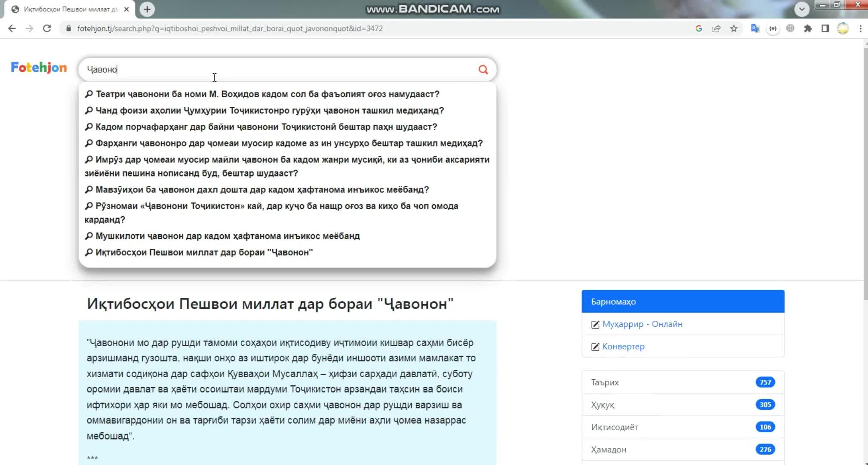Share this page icon
Viewport: 868px width, 465px height.
pyautogui.click(x=716, y=28)
